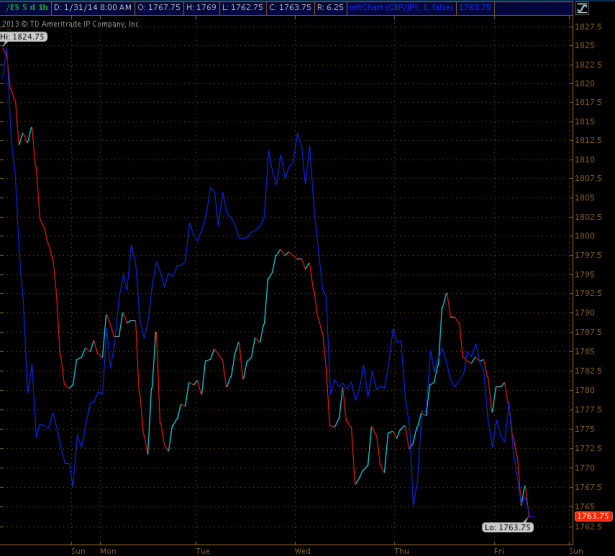Screen dimensions: 615x556
Task: Click the 1800 price axis label
Action: coord(585,236)
